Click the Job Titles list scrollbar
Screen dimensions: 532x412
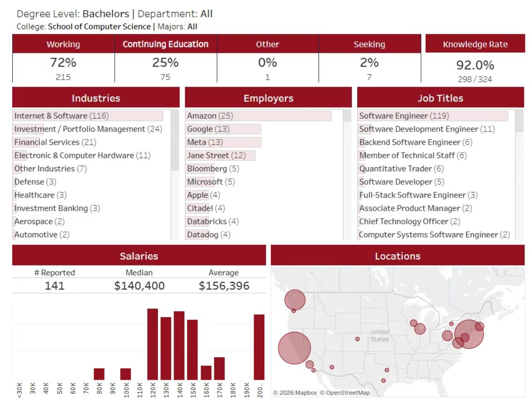(x=519, y=122)
